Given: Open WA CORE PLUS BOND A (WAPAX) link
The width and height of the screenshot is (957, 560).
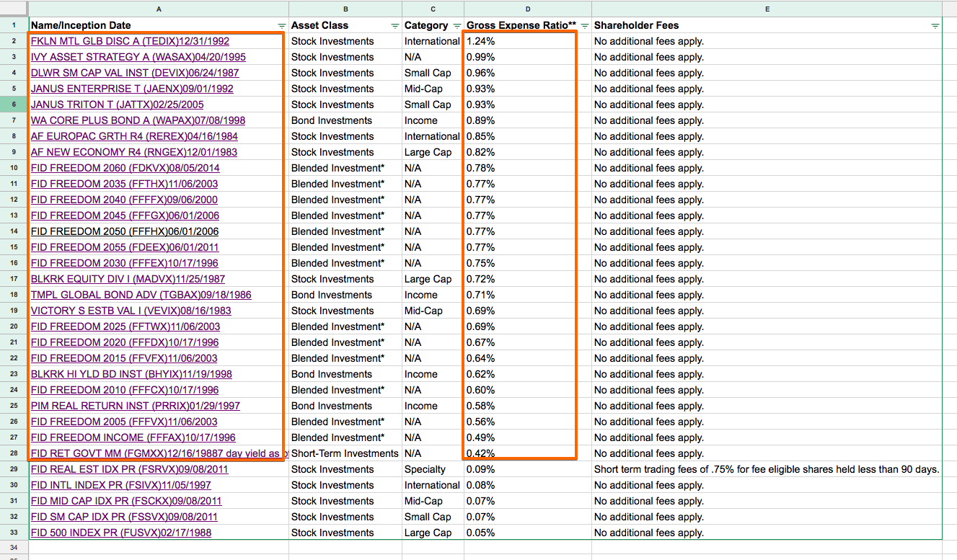Looking at the screenshot, I should (x=138, y=120).
